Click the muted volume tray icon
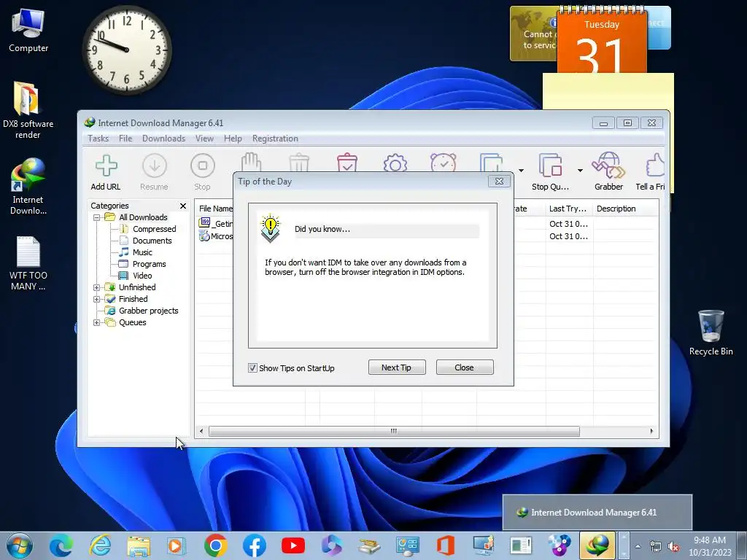The image size is (747, 560). (x=673, y=547)
